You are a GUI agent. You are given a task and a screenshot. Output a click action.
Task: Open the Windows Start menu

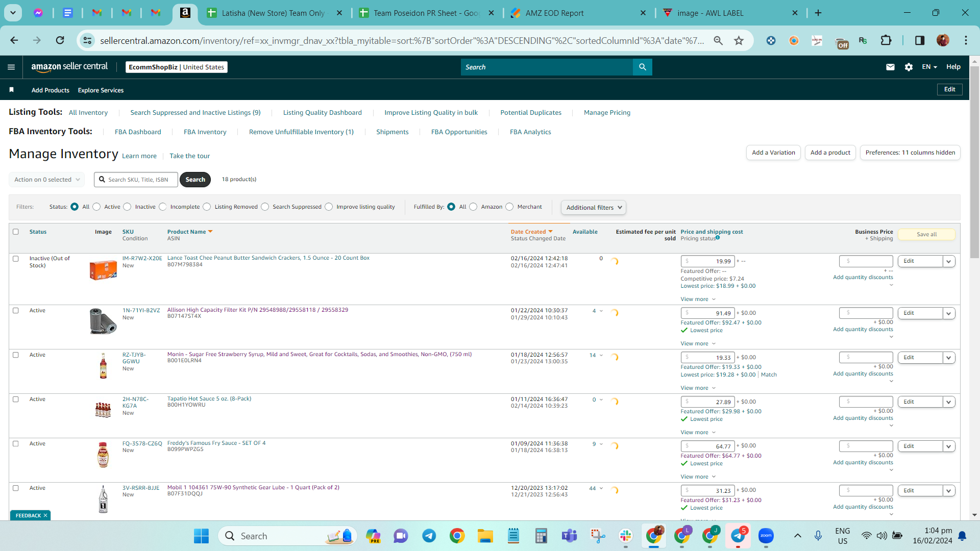[201, 536]
